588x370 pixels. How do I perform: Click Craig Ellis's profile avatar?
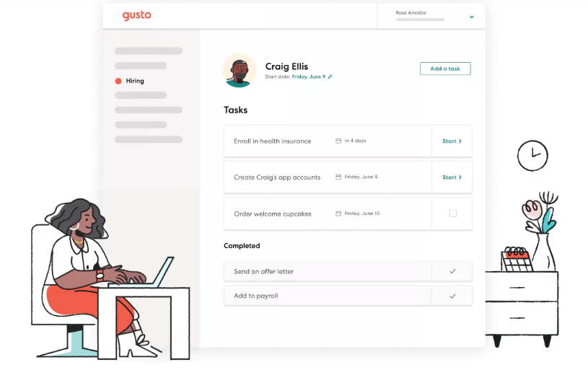240,71
